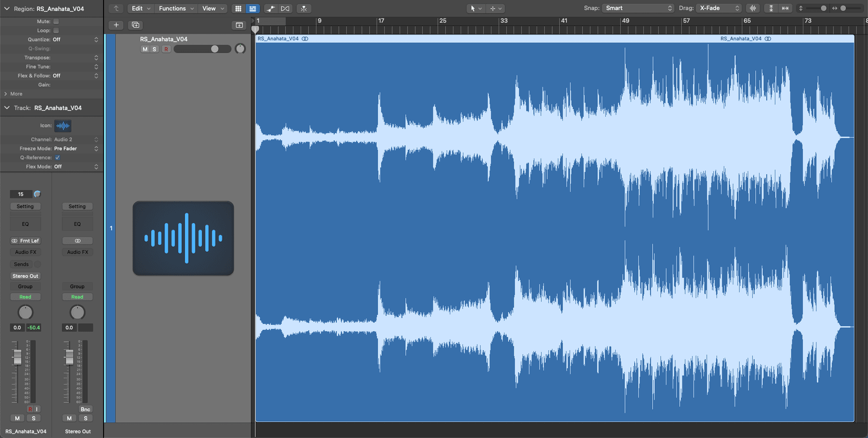The image size is (868, 438).
Task: Solo track with S in track header
Action: pyautogui.click(x=154, y=49)
